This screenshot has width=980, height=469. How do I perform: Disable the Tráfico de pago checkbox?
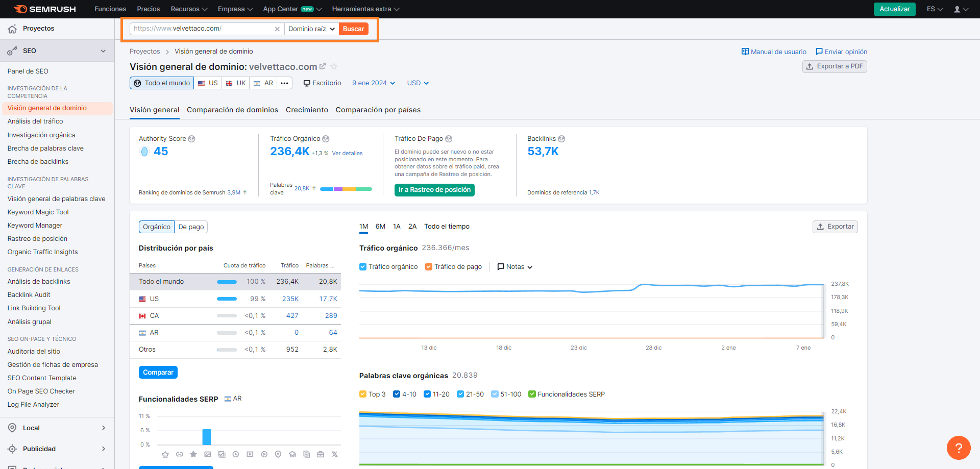(429, 266)
